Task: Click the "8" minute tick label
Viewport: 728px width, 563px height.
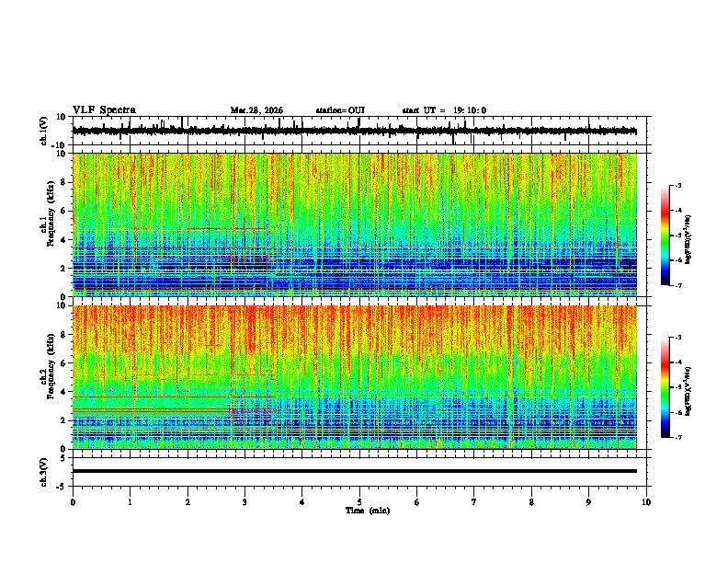Action: click(x=531, y=502)
